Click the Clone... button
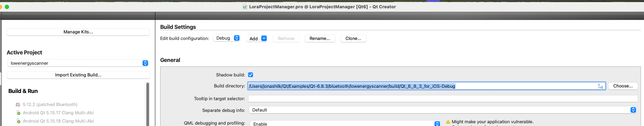644x126 pixels. coord(353,39)
